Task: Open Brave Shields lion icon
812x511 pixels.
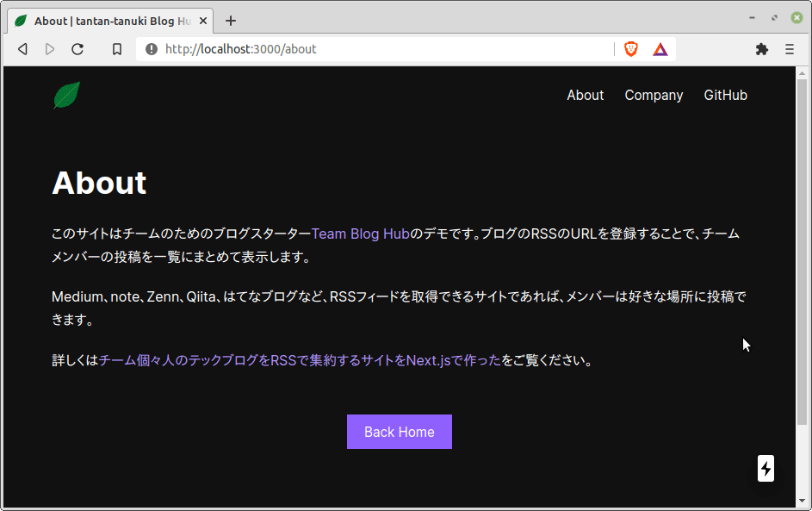Action: pyautogui.click(x=631, y=49)
